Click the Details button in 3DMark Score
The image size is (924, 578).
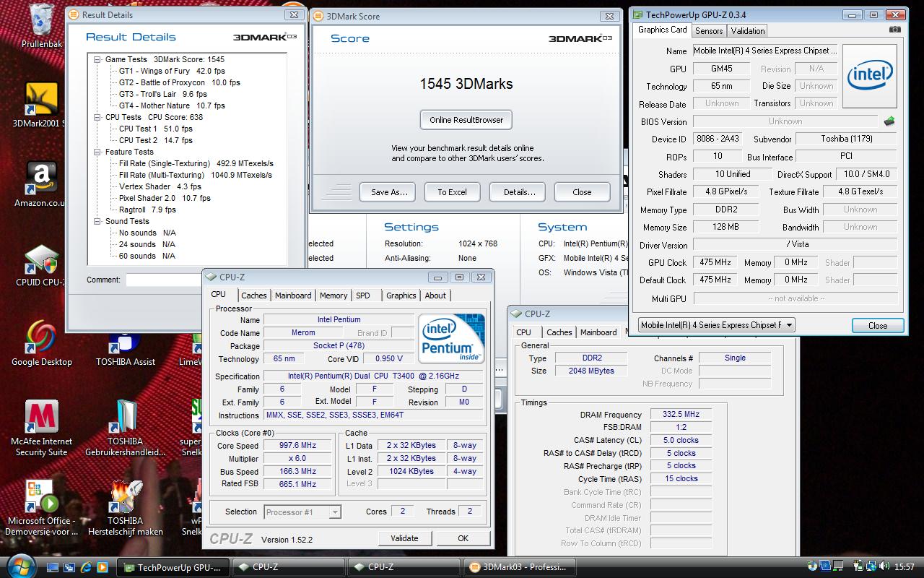click(519, 192)
